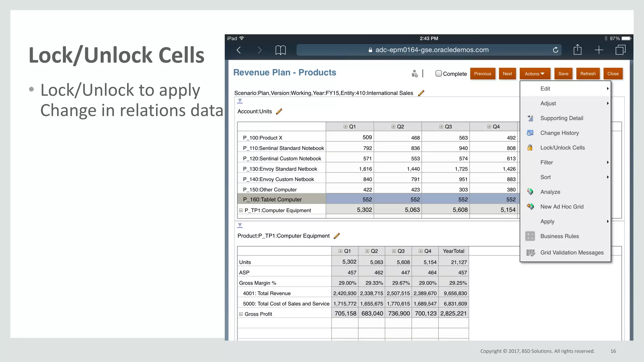Screen dimensions: 644x362
Task: Tap the Safari share icon
Action: click(577, 50)
